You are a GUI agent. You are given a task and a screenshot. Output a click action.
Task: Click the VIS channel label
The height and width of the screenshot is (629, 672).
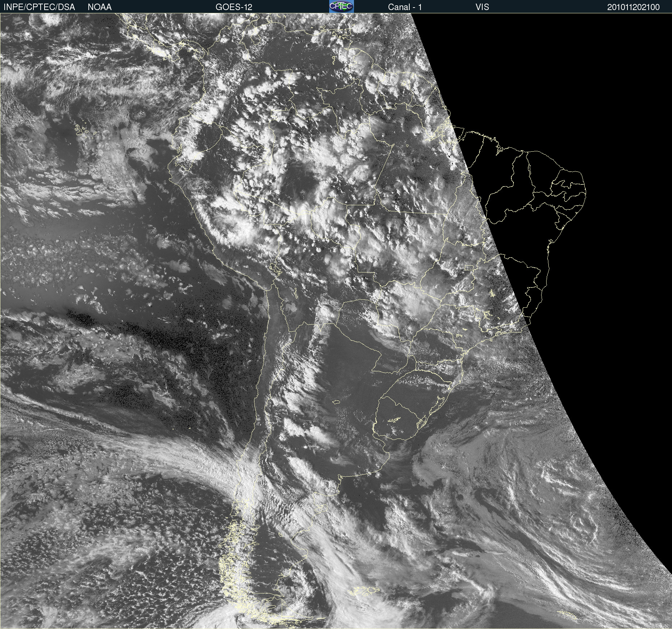click(482, 7)
